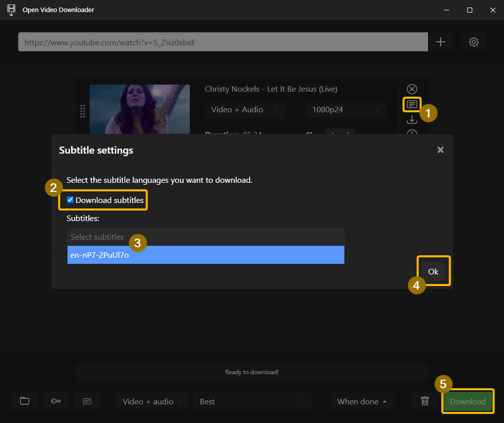The image size is (504, 423).
Task: Click the green Download button
Action: coord(468,401)
